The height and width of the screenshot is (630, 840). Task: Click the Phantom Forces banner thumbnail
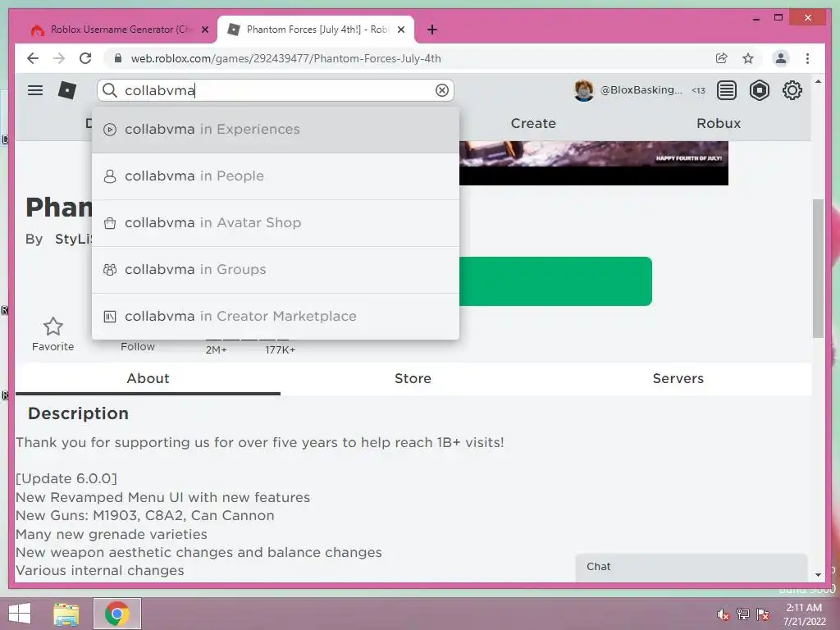tap(594, 163)
